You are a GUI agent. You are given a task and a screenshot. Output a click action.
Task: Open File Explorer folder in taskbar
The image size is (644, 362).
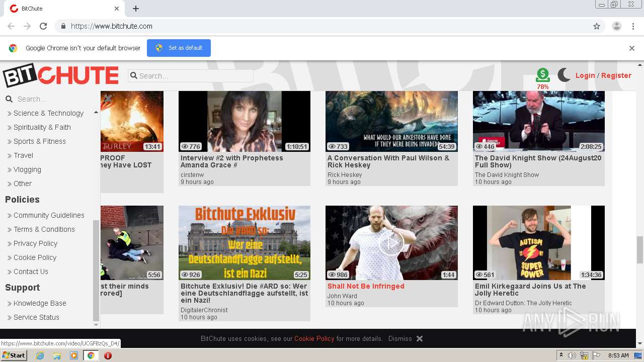pyautogui.click(x=57, y=355)
